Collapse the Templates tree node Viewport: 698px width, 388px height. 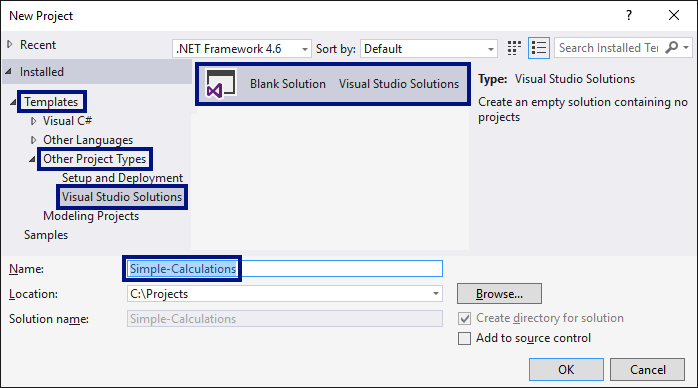tap(12, 102)
